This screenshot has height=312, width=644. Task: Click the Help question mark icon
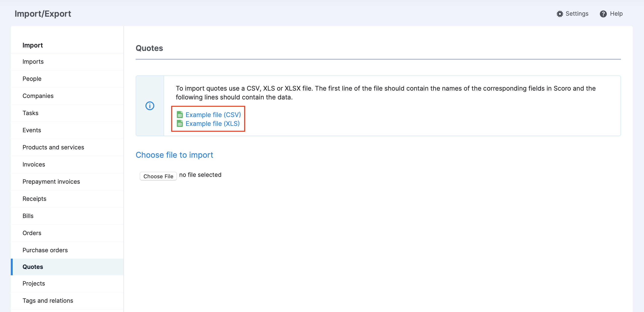pos(603,14)
